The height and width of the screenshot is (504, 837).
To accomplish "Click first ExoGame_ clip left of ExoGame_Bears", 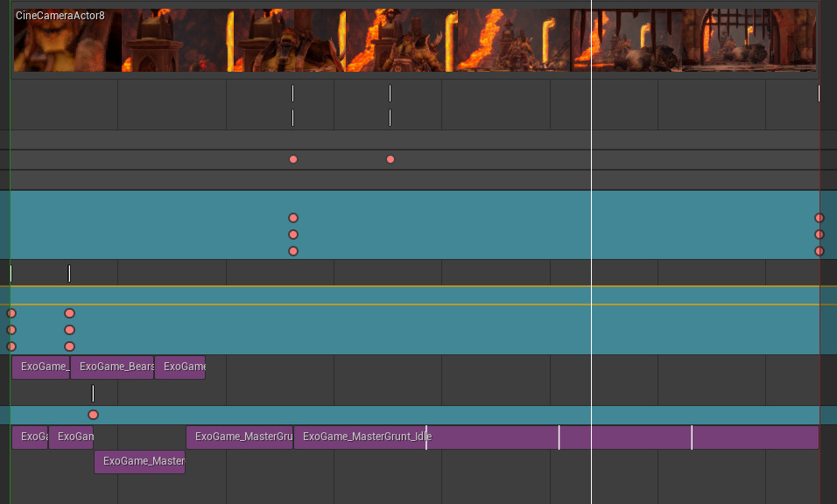I will pos(40,367).
